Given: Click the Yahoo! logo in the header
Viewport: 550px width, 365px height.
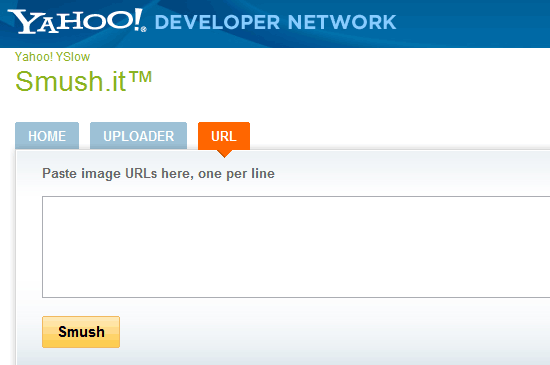Looking at the screenshot, I should (x=77, y=21).
